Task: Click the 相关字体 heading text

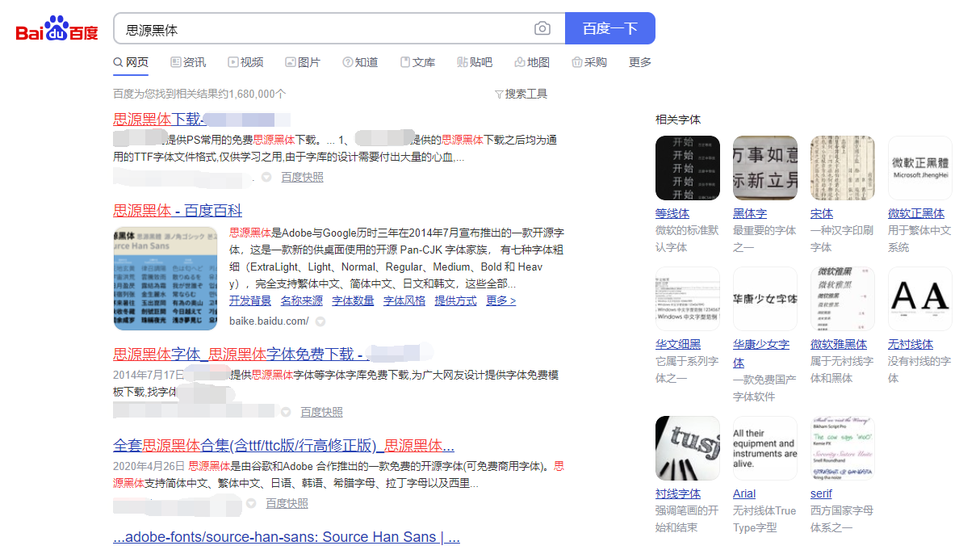Action: tap(678, 120)
